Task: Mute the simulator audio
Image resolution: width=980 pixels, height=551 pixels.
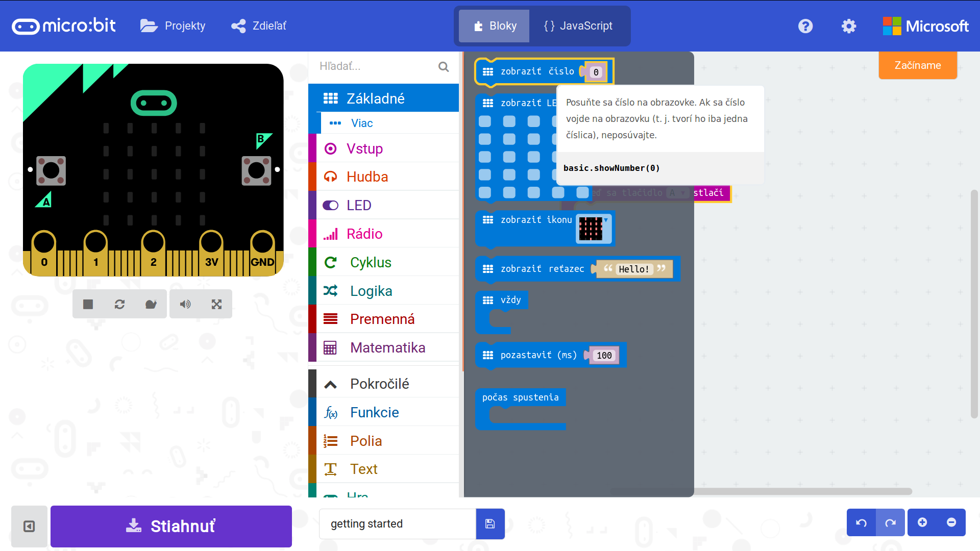Action: tap(185, 305)
